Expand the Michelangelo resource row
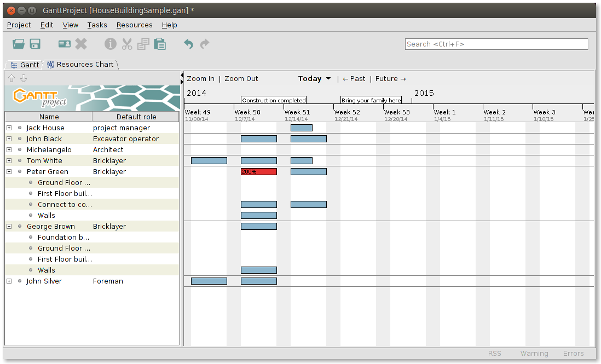 (x=9, y=149)
